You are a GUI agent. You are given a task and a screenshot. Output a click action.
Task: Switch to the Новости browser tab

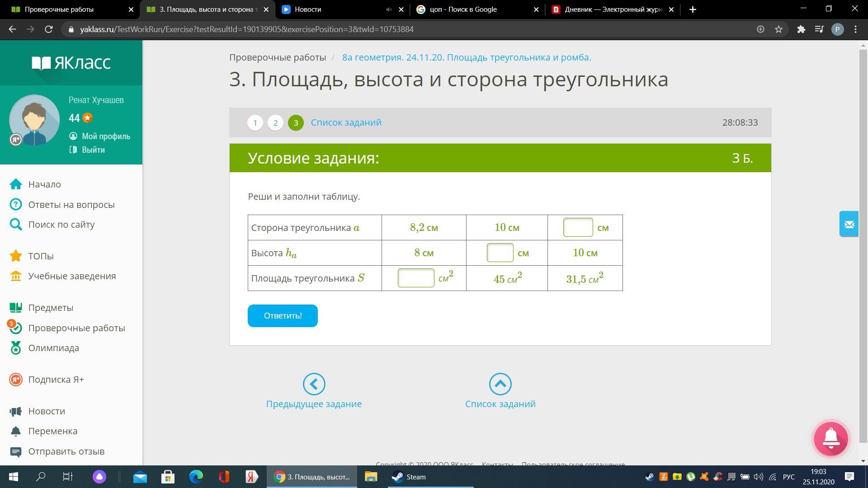335,9
